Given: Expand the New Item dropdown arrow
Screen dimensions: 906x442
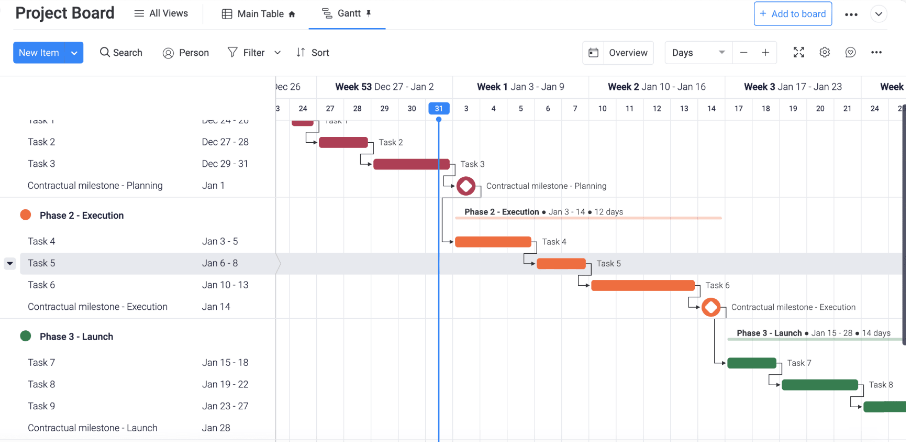Looking at the screenshot, I should coord(75,53).
